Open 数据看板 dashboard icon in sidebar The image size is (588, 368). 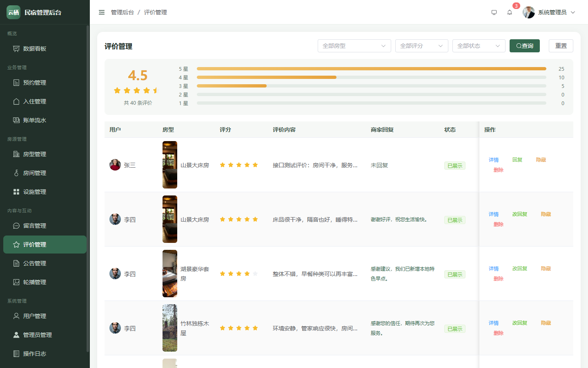16,49
